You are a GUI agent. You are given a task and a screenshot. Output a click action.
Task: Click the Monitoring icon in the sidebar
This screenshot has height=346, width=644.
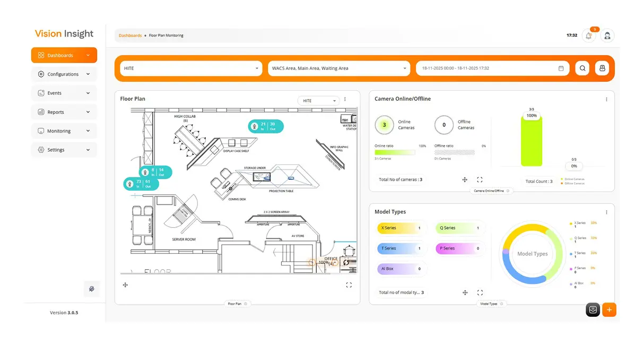[x=41, y=131]
